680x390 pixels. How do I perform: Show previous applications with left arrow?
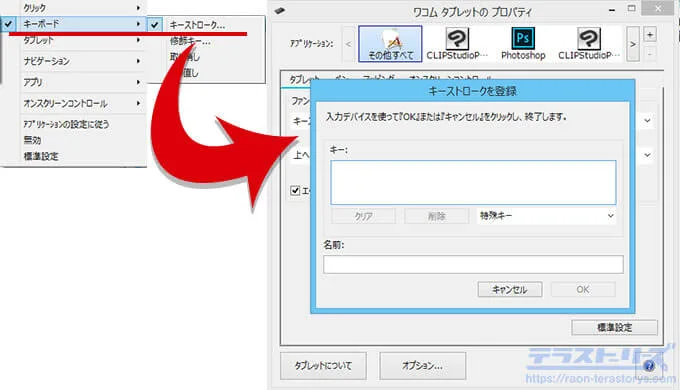pos(348,44)
